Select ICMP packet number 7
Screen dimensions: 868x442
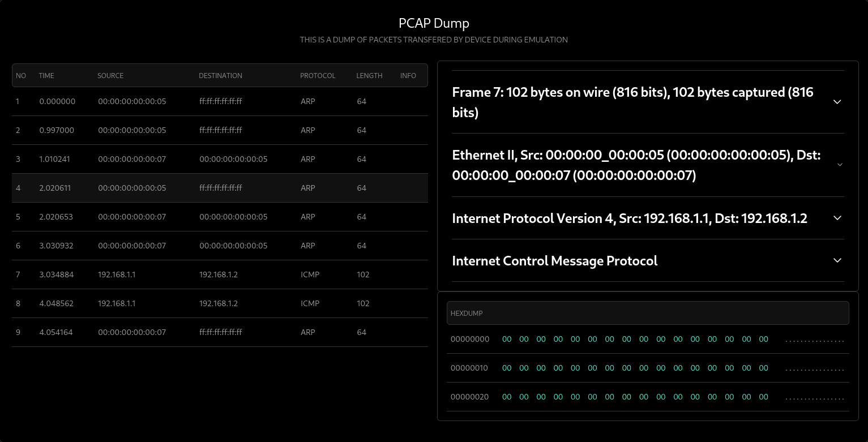(x=220, y=274)
